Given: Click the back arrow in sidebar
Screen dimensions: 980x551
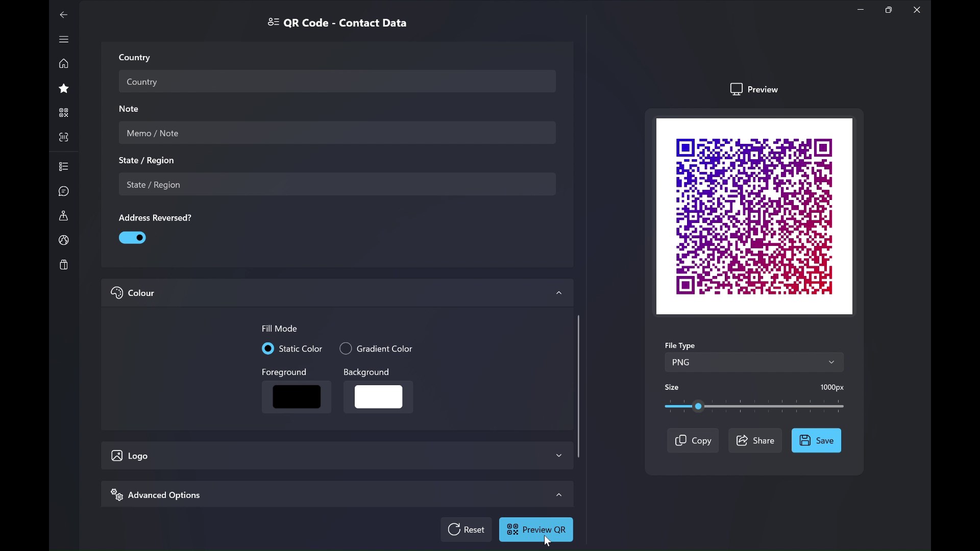Looking at the screenshot, I should pos(63,15).
